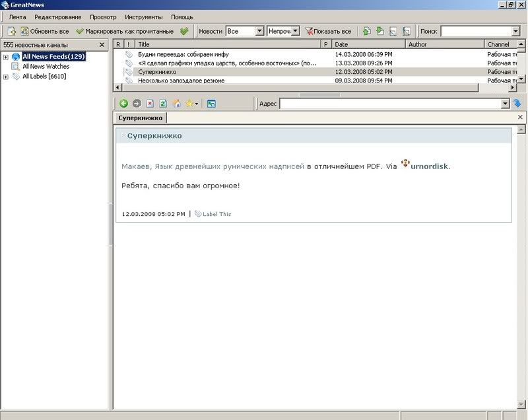Open the Редактирование menu
The image size is (528, 420).
click(58, 17)
